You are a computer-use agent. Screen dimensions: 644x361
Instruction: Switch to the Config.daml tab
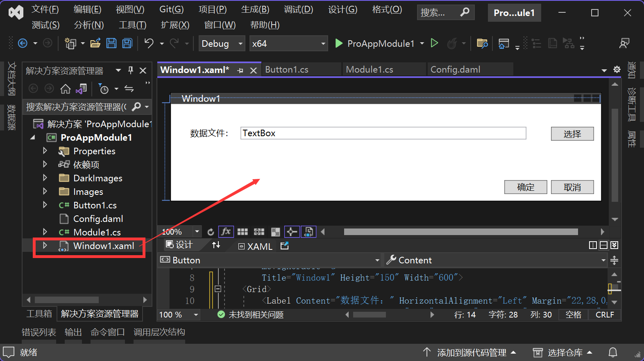[470, 70]
